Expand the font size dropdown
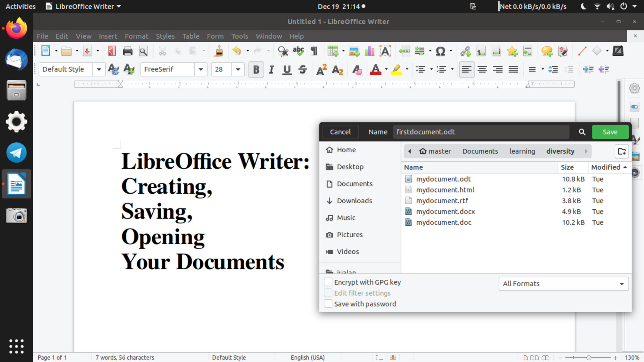The height and width of the screenshot is (362, 644). tap(238, 69)
